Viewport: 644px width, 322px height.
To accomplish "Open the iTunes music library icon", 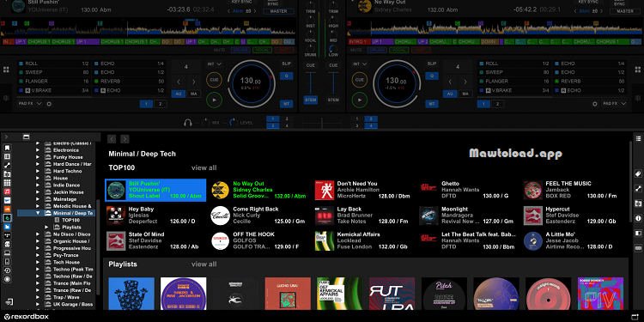I will pyautogui.click(x=7, y=191).
